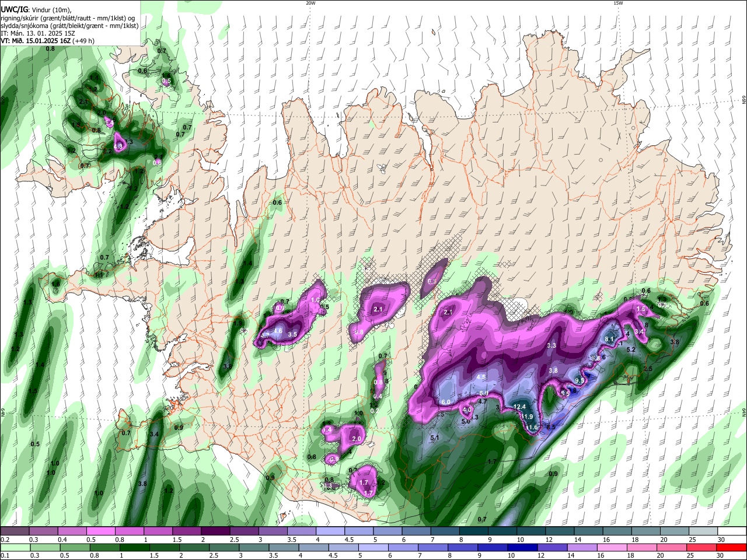747x560 pixels.
Task: Click the light lavender 4–4.5 snow legend swatch
Action: coord(330,531)
